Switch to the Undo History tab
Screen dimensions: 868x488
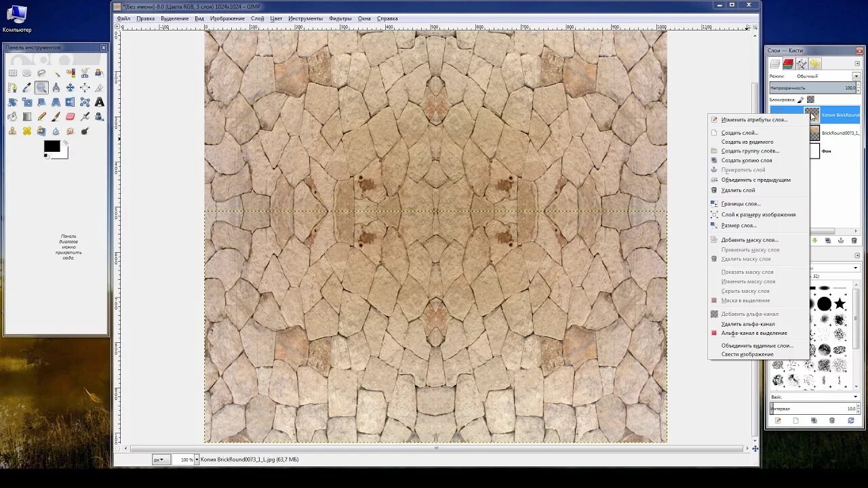click(815, 64)
